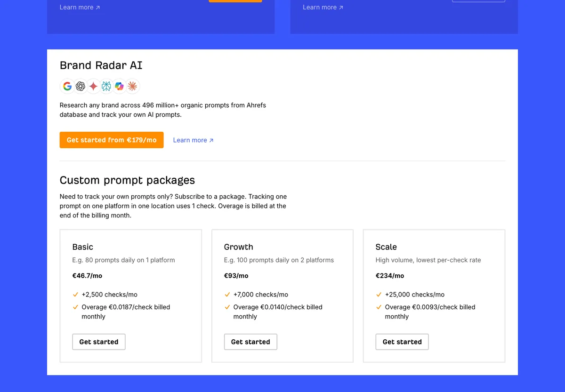This screenshot has height=392, width=565.
Task: Click Overage €0.0093/check billed monthly text
Action: pos(430,312)
